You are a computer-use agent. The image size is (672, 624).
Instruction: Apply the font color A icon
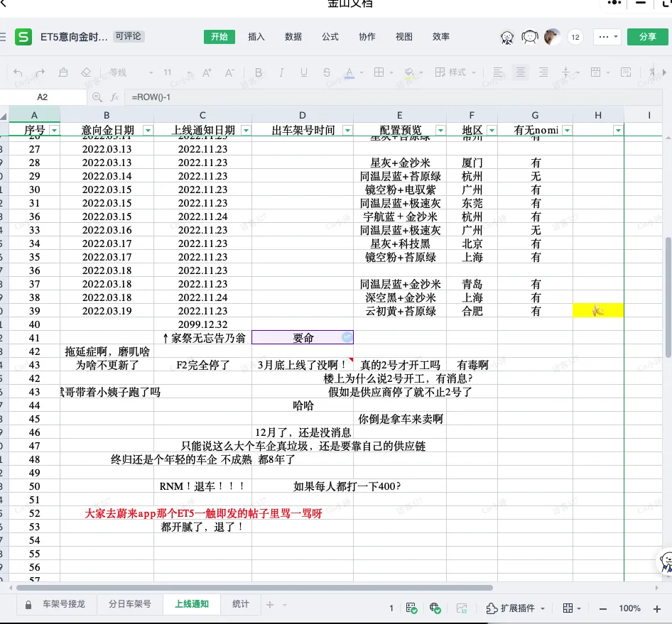[x=349, y=72]
